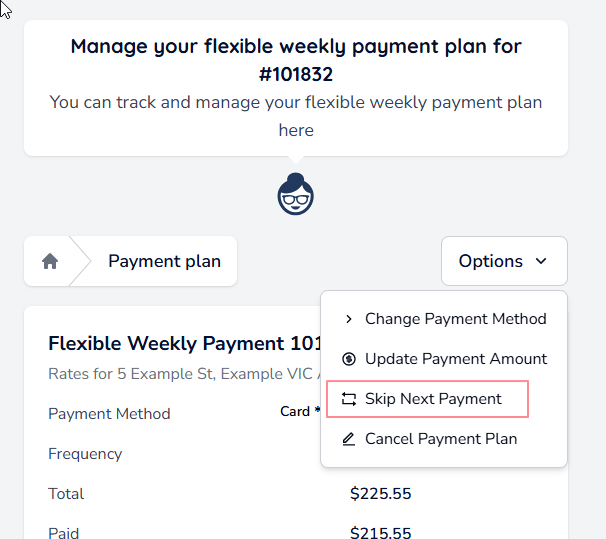Click the repeat arrows icon for Skip Next Payment
606x539 pixels.
click(x=348, y=399)
